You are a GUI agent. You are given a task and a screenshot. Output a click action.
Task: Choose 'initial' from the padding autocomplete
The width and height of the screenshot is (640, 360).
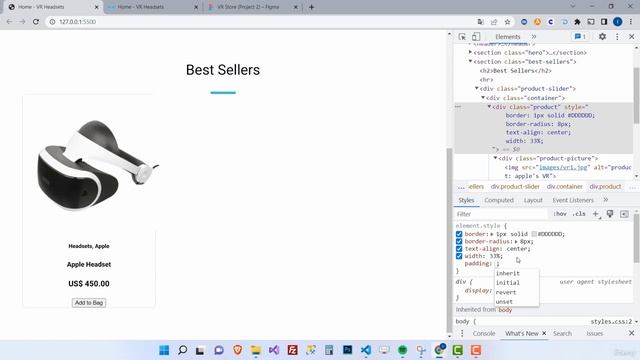tap(508, 282)
